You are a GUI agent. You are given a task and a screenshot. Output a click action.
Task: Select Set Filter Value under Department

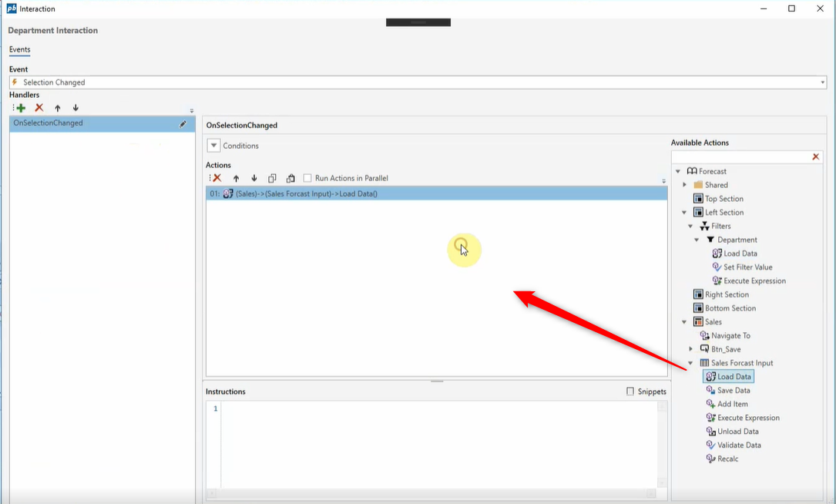coord(747,267)
